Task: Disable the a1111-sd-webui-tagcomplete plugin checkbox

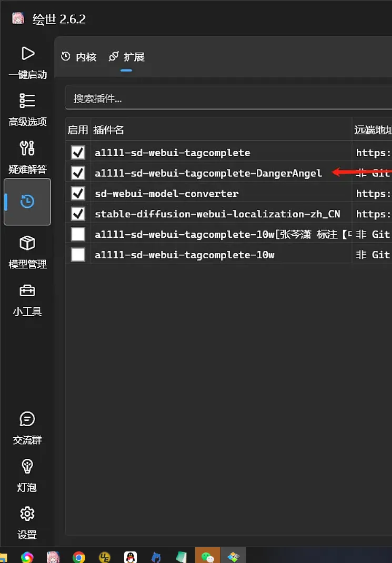Action: [78, 153]
